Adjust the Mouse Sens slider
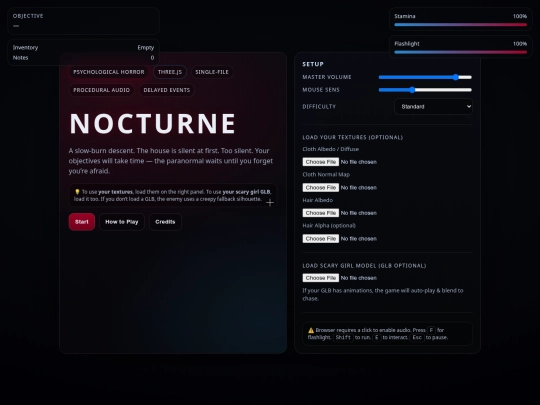 pyautogui.click(x=425, y=90)
